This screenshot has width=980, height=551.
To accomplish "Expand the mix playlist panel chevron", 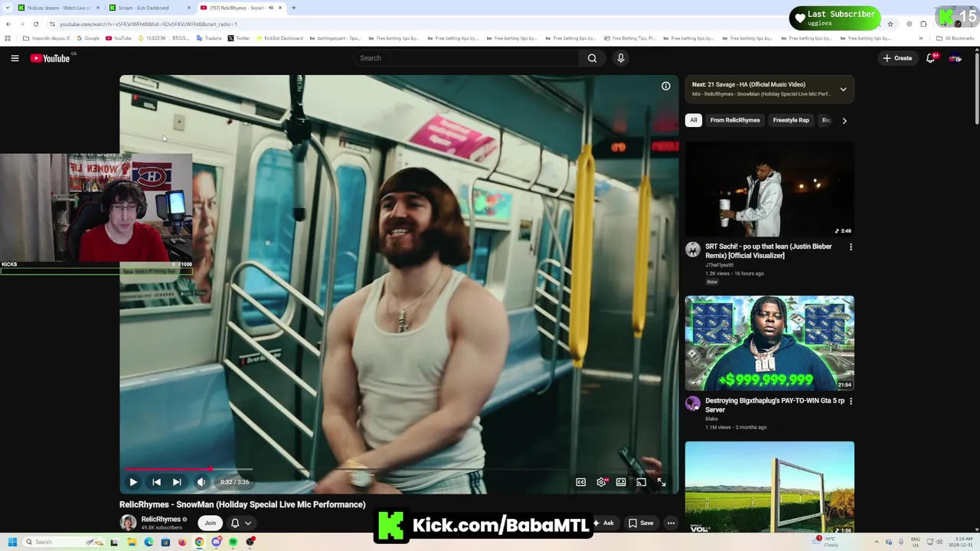I will tap(843, 90).
